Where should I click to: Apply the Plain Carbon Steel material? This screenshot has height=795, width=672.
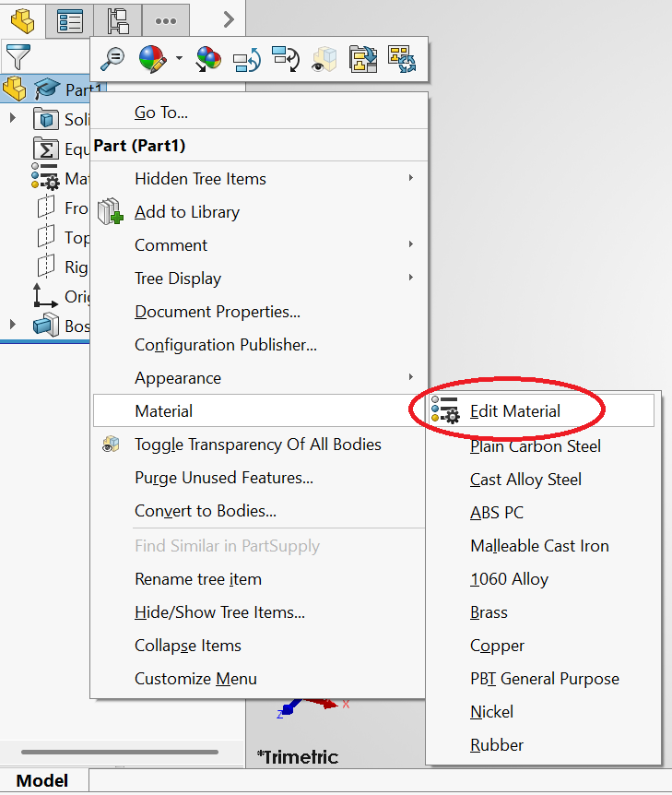tap(543, 446)
